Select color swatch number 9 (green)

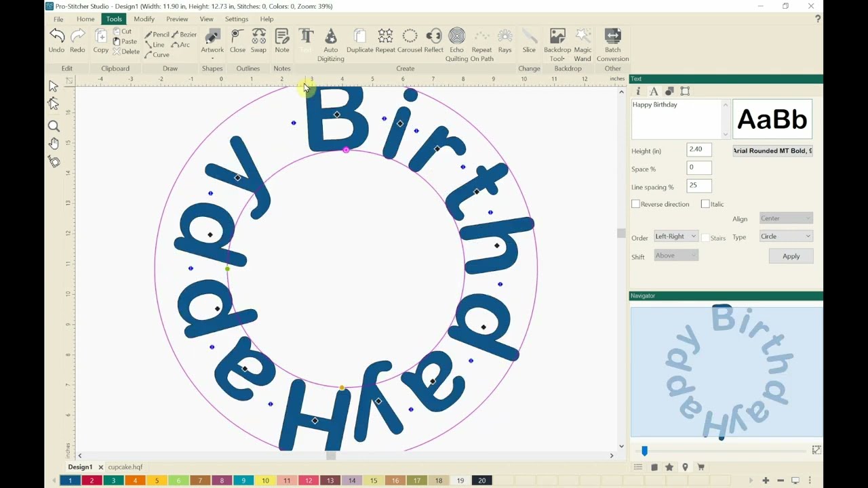click(243, 481)
